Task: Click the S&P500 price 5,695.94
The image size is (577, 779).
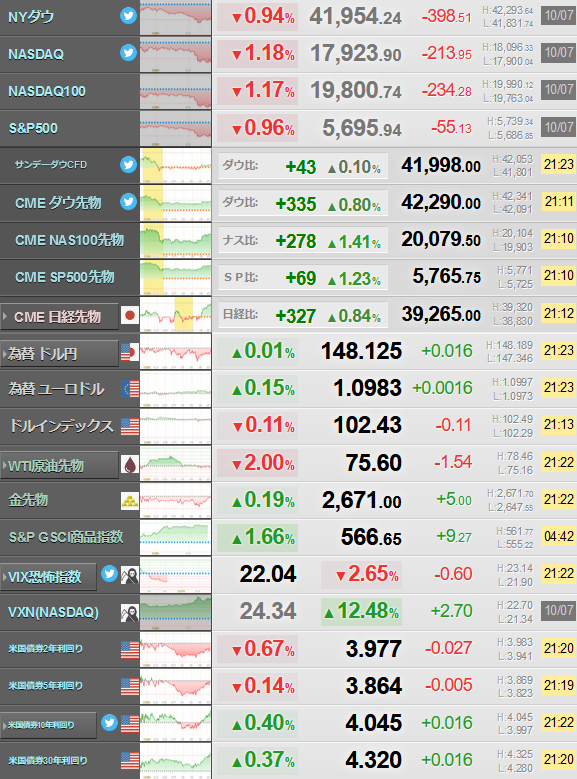Action: point(362,129)
